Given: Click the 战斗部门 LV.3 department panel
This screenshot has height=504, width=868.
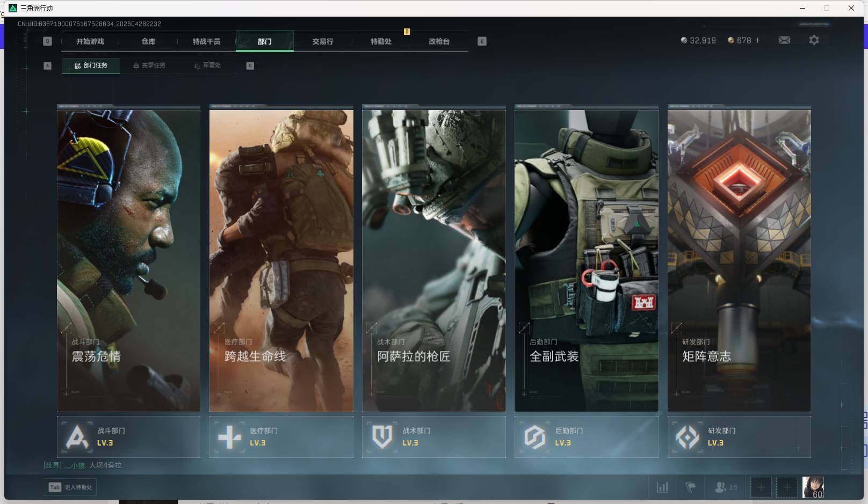Looking at the screenshot, I should (128, 437).
